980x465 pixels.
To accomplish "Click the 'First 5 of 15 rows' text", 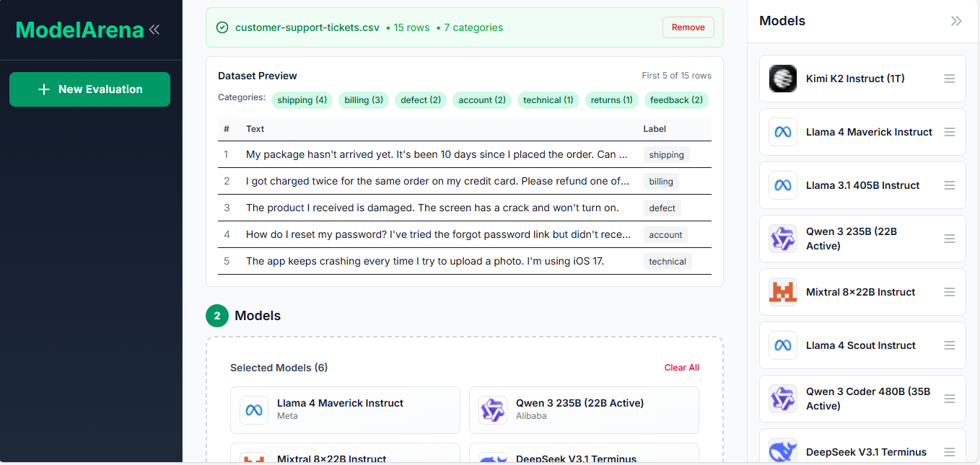I will [676, 76].
